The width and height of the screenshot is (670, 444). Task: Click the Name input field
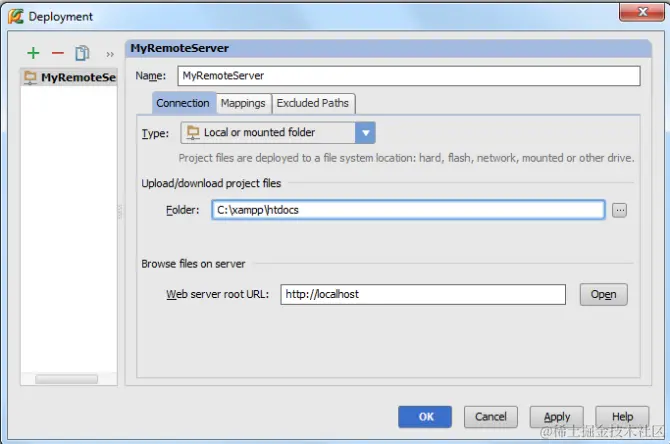coord(408,76)
